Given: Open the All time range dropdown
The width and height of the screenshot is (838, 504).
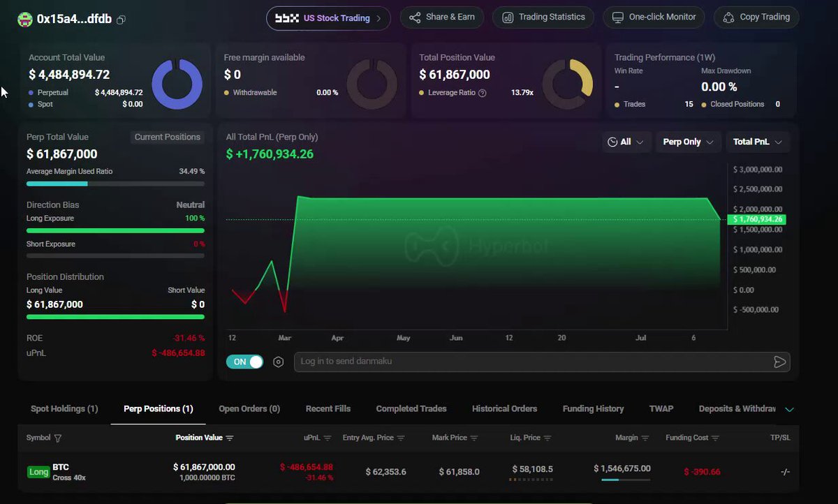Looking at the screenshot, I should pyautogui.click(x=626, y=142).
